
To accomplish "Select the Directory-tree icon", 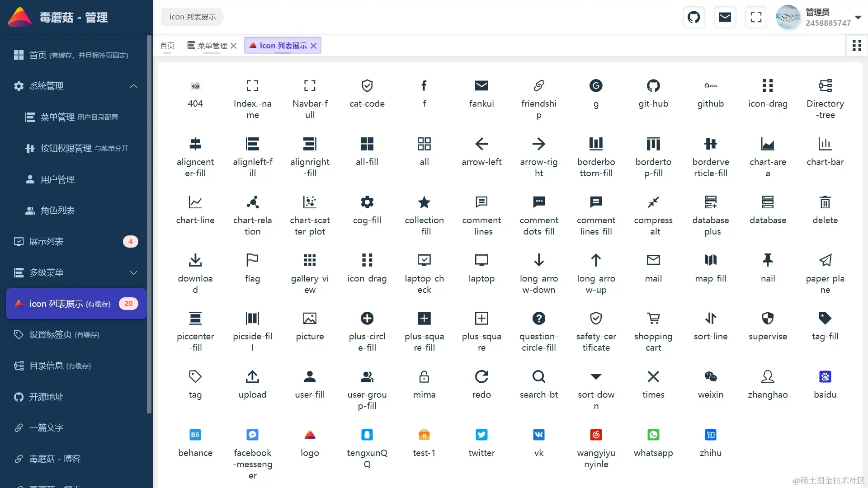I will (825, 85).
